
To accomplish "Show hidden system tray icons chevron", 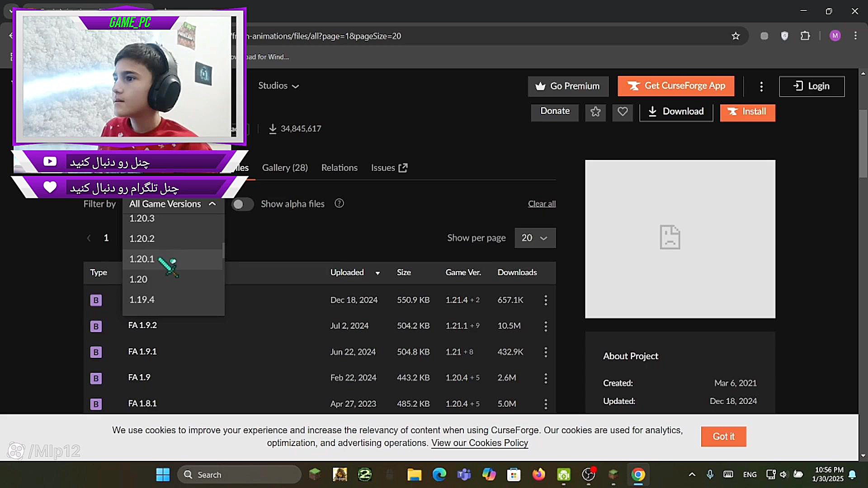I will point(692,474).
